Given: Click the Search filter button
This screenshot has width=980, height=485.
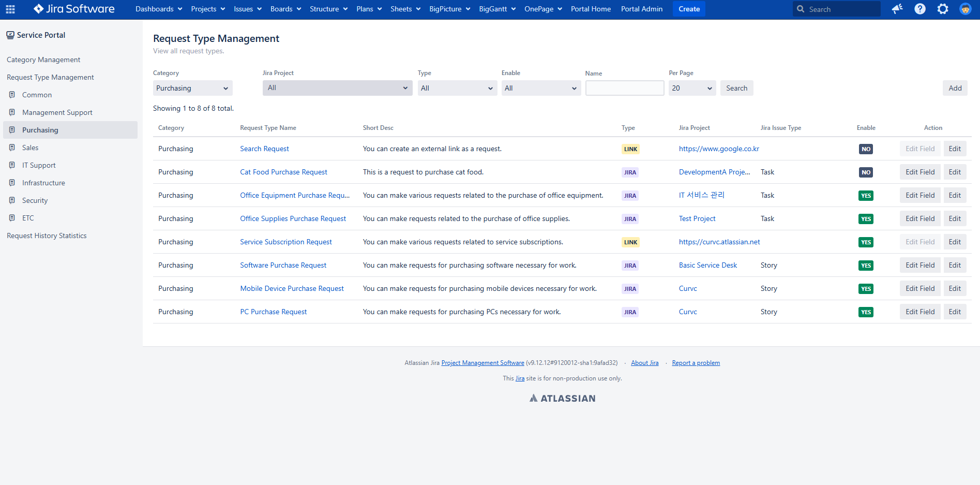Looking at the screenshot, I should [x=736, y=88].
